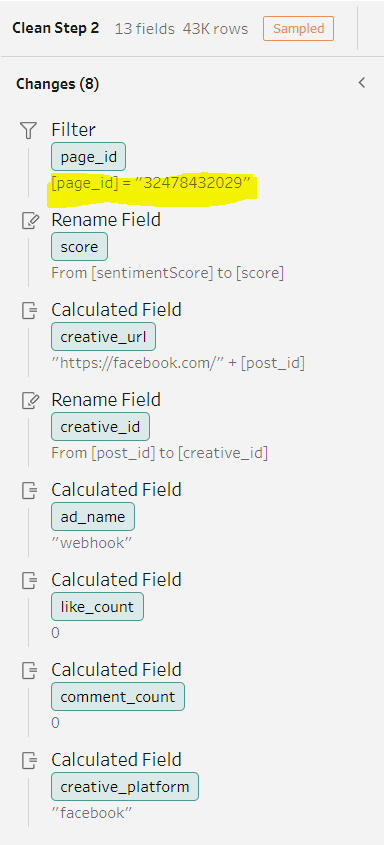Click the pencil icon for creative_id rename
Viewport: 384px width, 845px height.
point(30,400)
